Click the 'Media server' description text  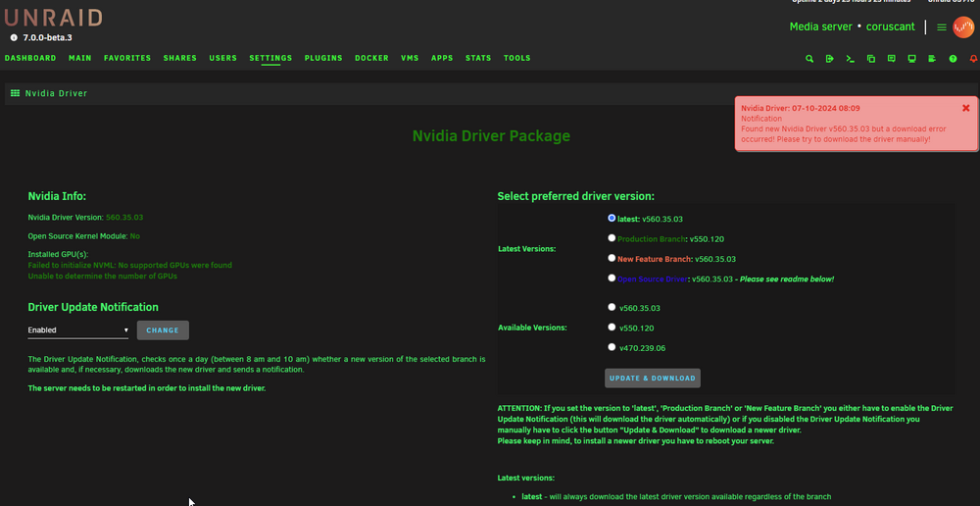[x=820, y=26]
